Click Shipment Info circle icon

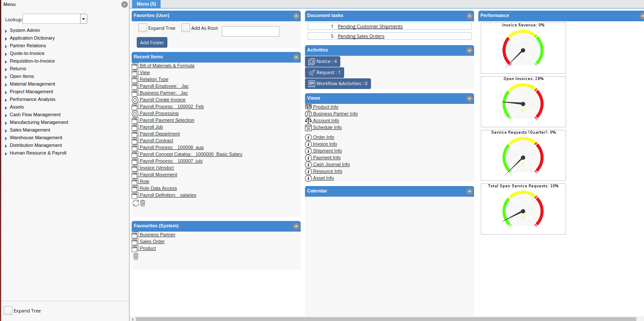[x=308, y=151]
